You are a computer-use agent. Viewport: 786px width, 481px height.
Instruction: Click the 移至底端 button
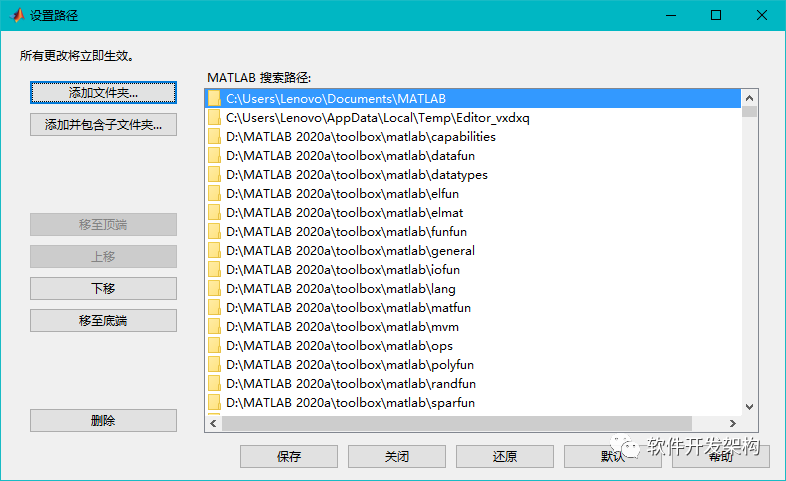tap(103, 321)
